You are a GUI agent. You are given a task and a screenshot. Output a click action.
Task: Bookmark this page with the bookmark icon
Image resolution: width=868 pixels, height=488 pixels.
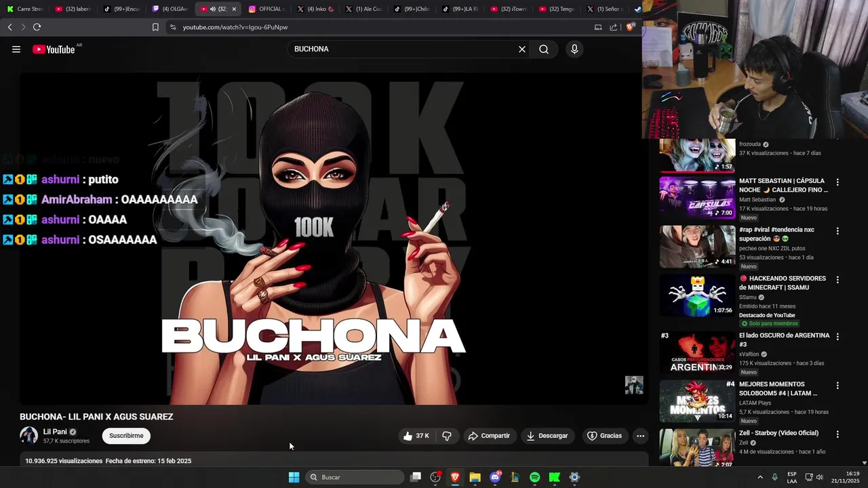point(155,27)
